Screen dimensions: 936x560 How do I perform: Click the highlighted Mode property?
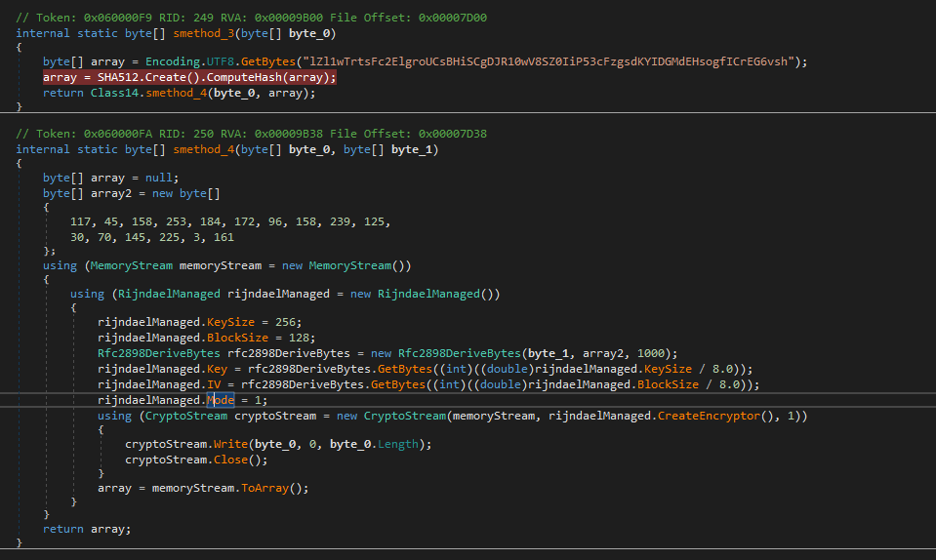click(x=221, y=400)
